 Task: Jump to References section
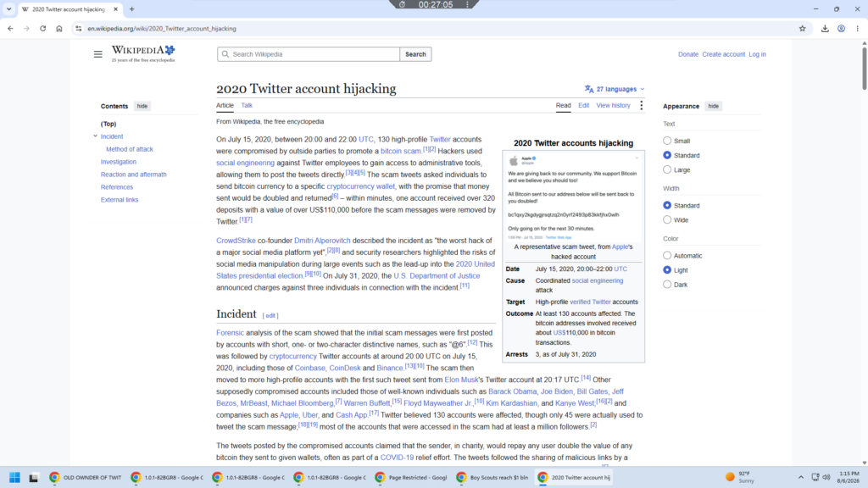(x=117, y=187)
